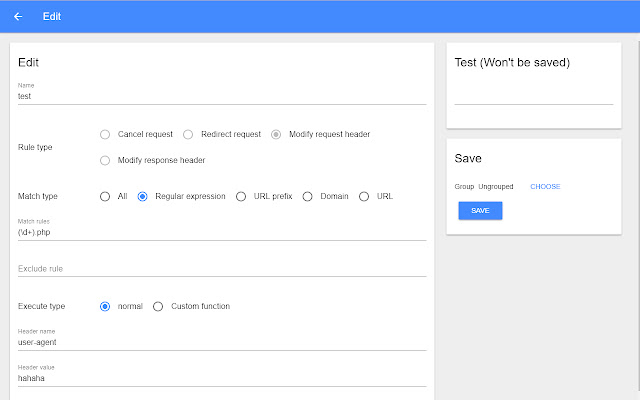Select Domain match type
Image resolution: width=640 pixels, height=400 pixels.
(x=308, y=196)
